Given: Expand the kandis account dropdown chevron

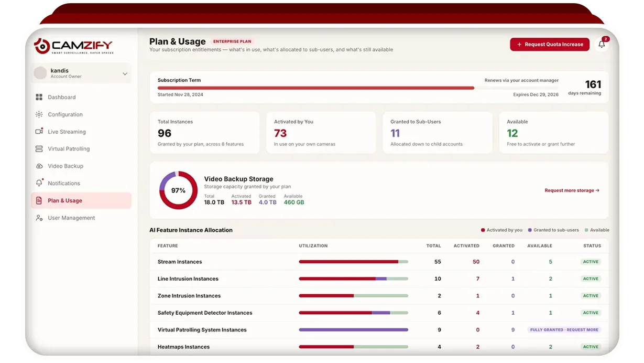Looking at the screenshot, I should 125,74.
